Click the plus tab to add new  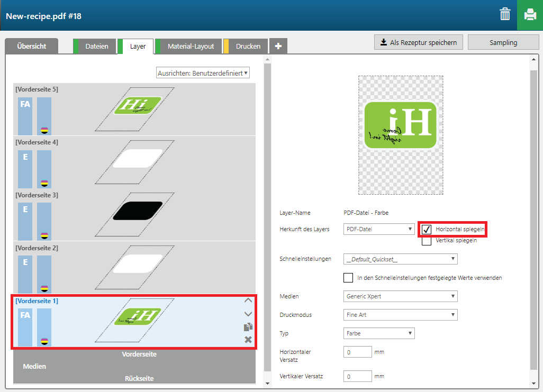(278, 46)
